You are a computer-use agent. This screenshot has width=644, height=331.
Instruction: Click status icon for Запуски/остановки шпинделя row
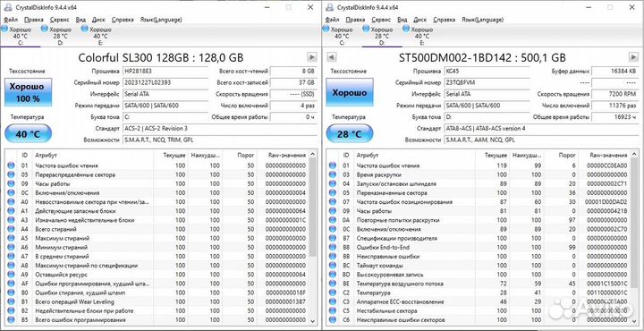click(332, 183)
